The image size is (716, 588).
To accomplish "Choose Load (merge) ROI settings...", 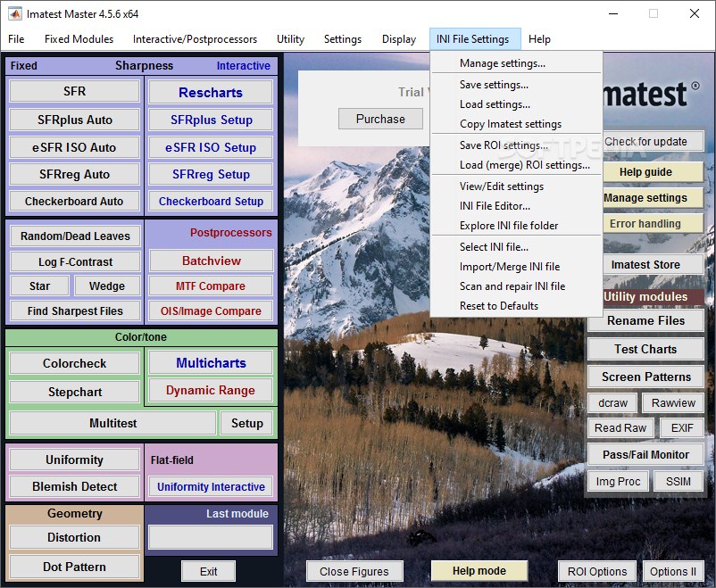I will (516, 165).
